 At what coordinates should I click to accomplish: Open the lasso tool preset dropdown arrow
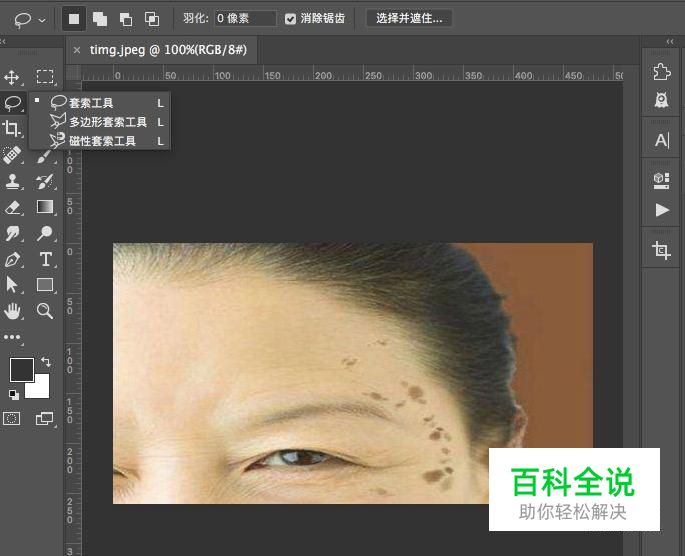pos(41,19)
